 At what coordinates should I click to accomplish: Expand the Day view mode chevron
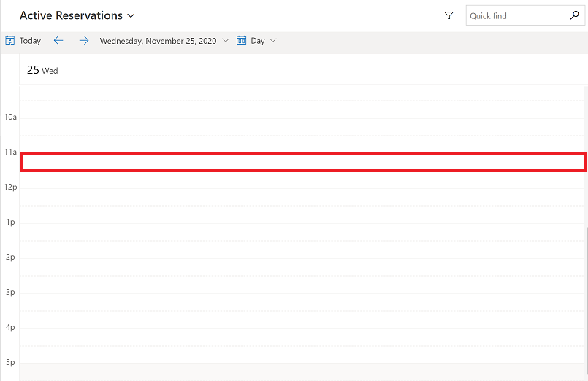pos(273,40)
